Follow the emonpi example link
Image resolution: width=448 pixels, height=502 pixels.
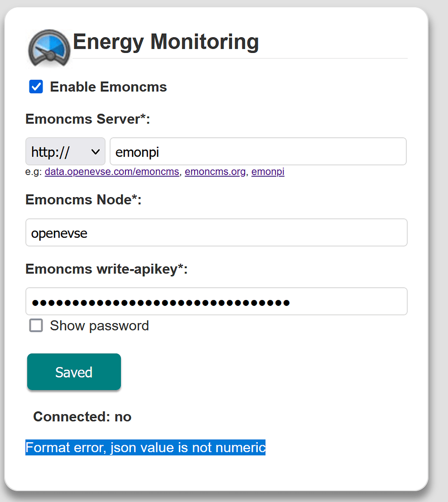coord(268,172)
